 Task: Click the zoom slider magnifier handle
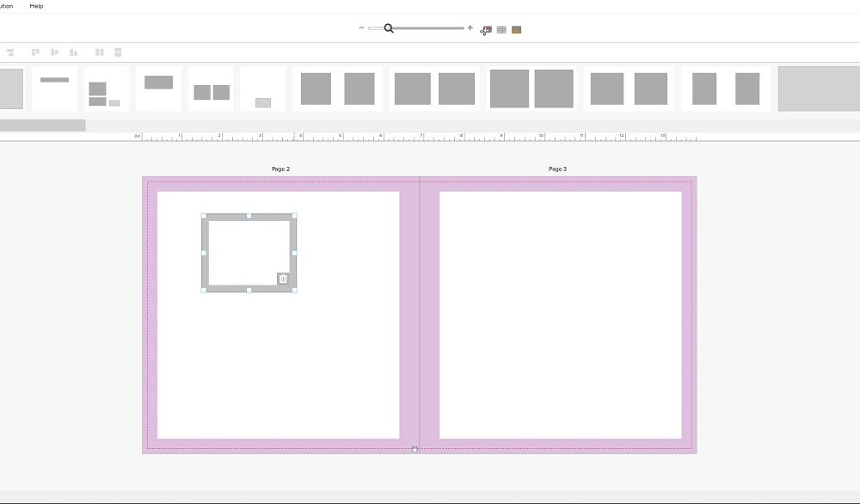389,28
